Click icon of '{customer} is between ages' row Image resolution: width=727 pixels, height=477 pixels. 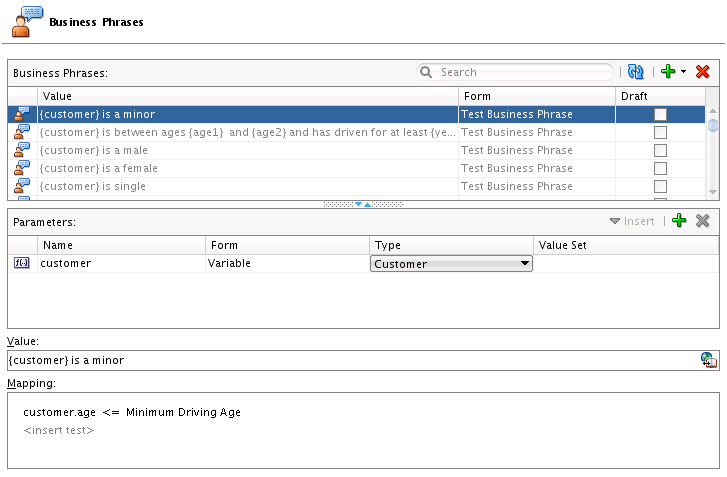coord(22,132)
